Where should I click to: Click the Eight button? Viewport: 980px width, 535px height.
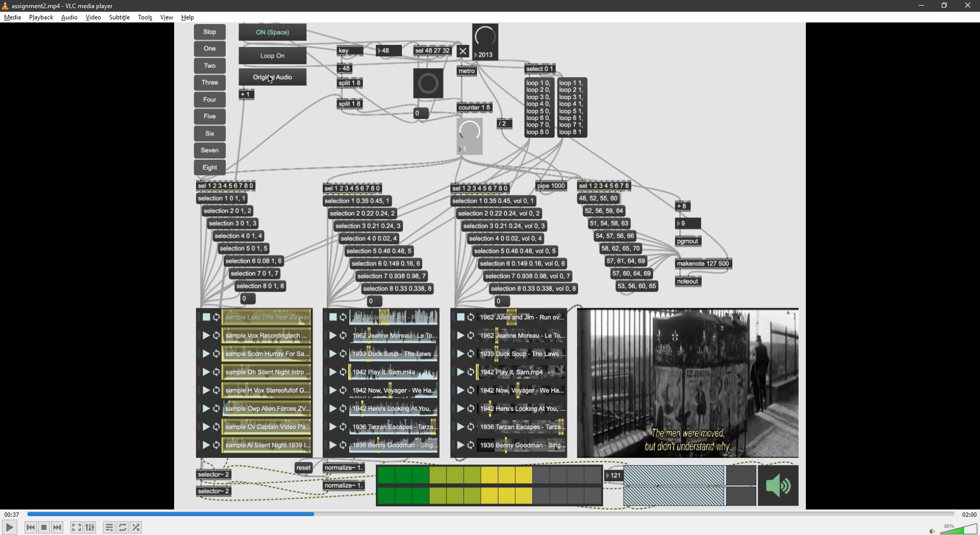pos(209,167)
